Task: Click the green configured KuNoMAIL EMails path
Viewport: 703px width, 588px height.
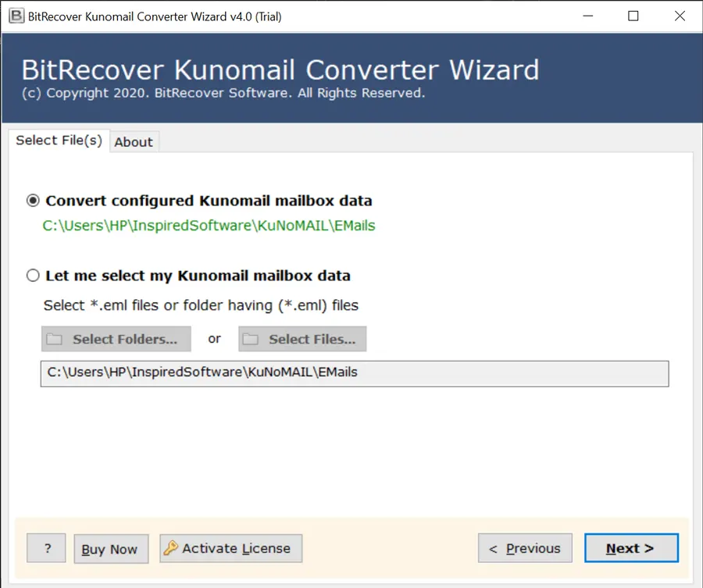Action: [x=209, y=226]
